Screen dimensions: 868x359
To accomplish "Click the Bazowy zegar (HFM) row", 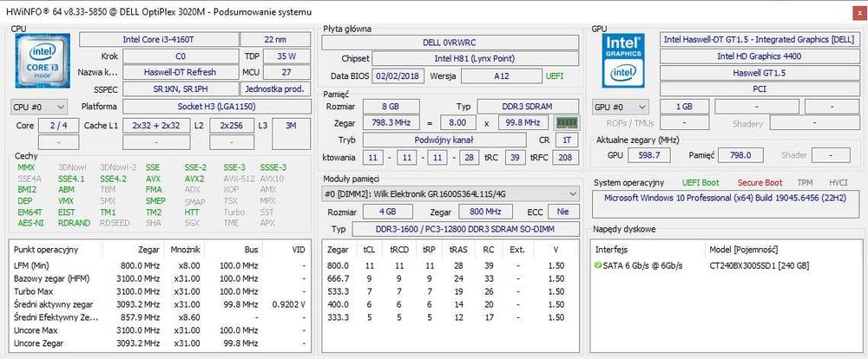I will tap(159, 278).
